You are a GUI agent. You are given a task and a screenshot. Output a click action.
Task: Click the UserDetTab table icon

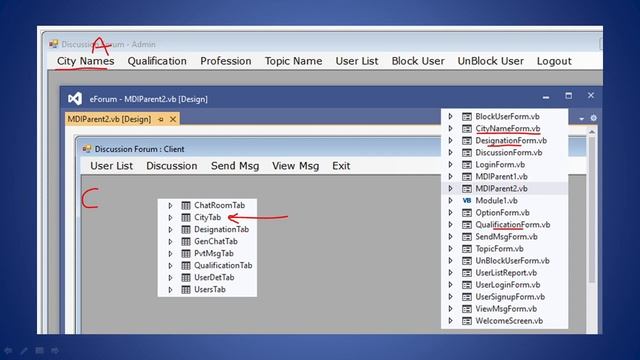(186, 278)
